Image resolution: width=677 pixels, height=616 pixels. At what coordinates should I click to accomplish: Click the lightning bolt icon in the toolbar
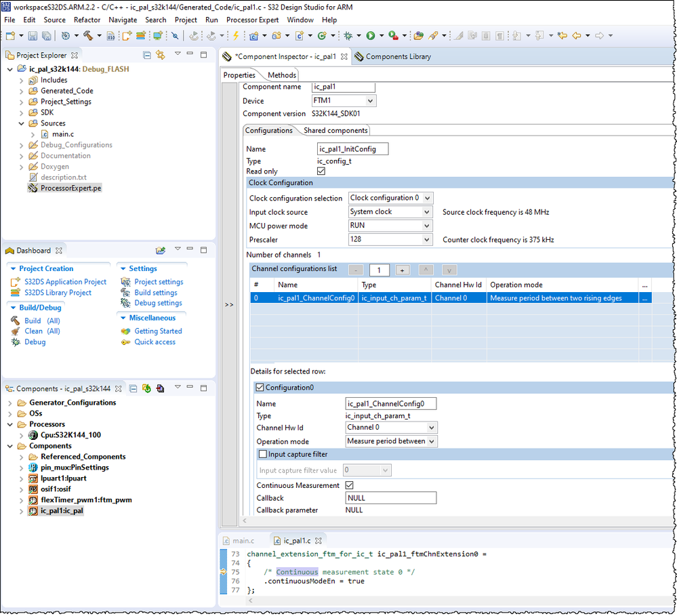[236, 36]
